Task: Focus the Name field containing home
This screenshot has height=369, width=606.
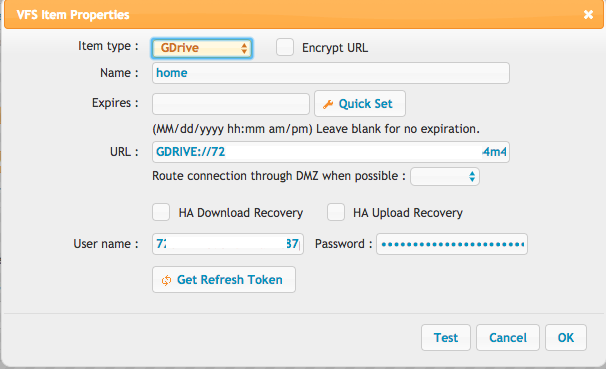Action: point(331,73)
